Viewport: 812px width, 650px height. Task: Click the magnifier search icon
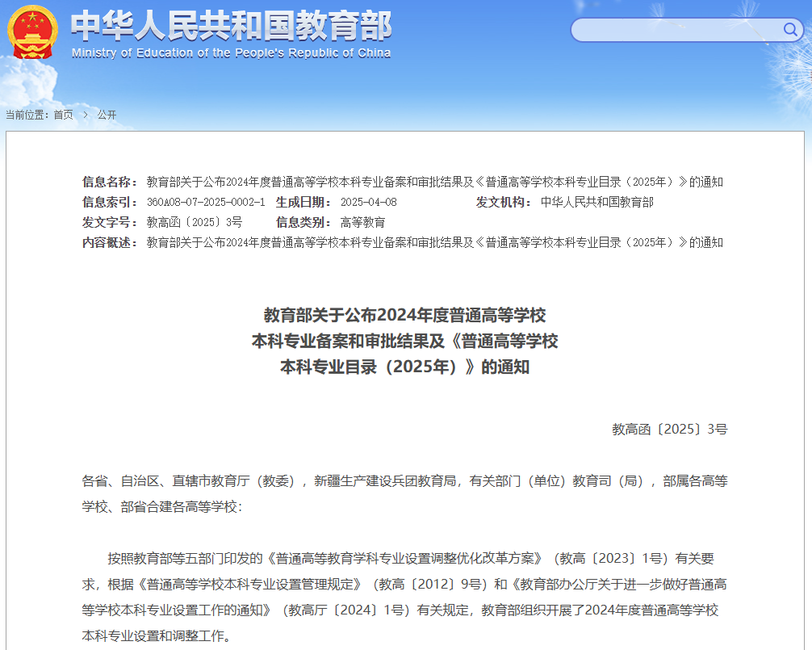tap(789, 30)
